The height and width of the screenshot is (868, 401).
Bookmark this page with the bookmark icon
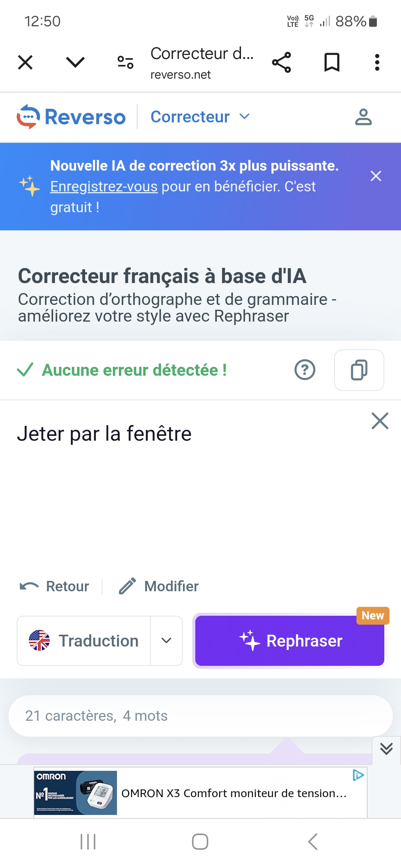[x=332, y=62]
